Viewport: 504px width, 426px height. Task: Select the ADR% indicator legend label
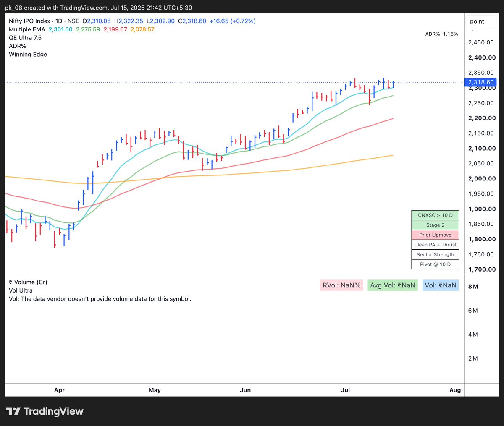click(18, 46)
